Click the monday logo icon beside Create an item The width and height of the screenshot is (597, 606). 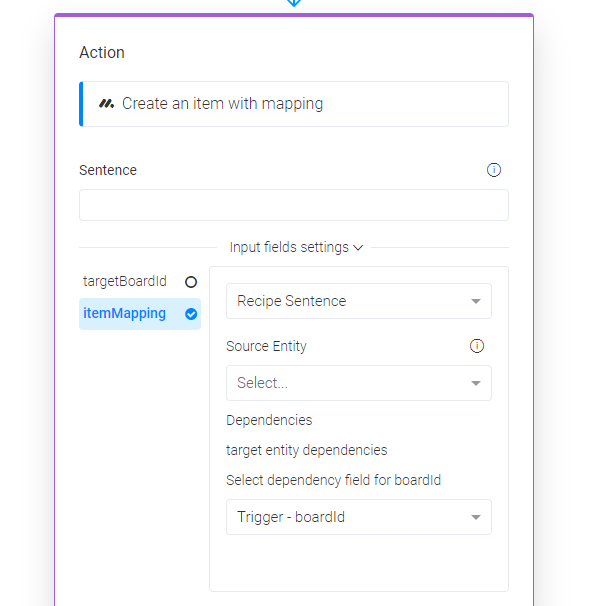[x=106, y=104]
